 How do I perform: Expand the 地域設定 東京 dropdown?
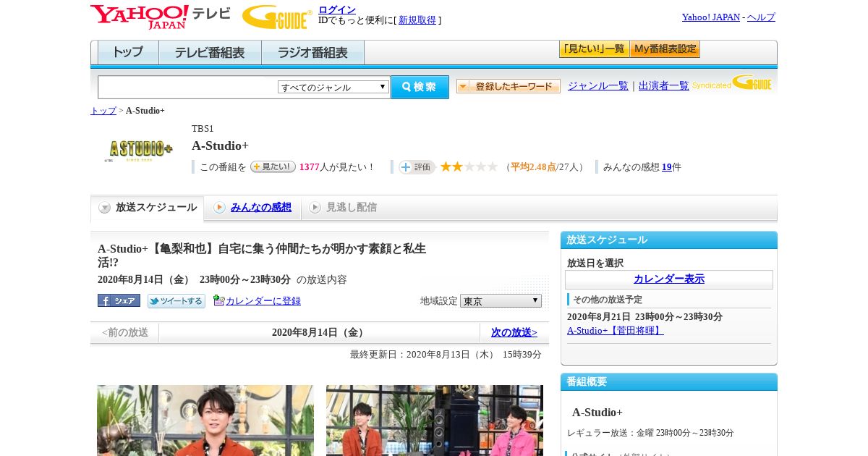tap(501, 300)
